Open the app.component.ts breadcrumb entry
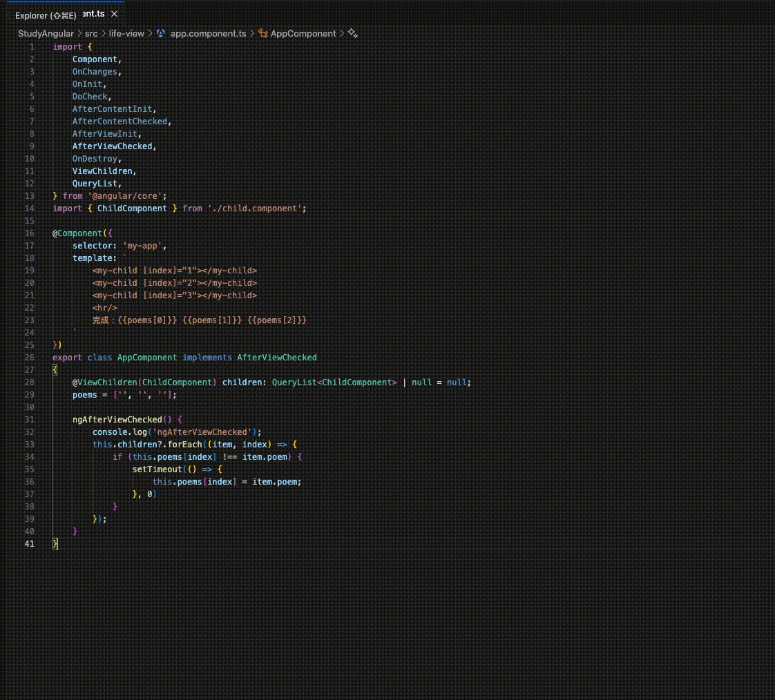 coord(208,34)
